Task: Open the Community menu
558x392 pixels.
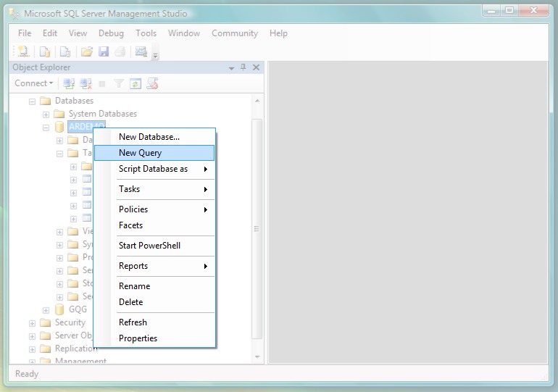Action: pyautogui.click(x=235, y=33)
